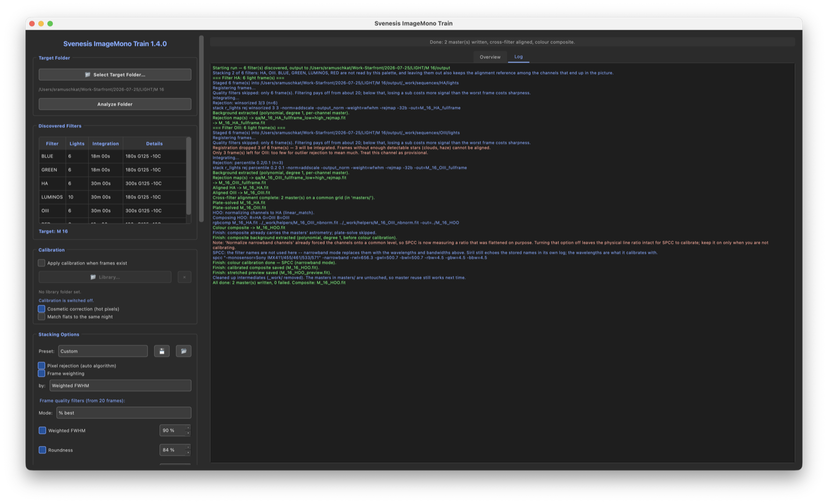The width and height of the screenshot is (828, 504).
Task: Enable Match flats to the same night
Action: [41, 317]
